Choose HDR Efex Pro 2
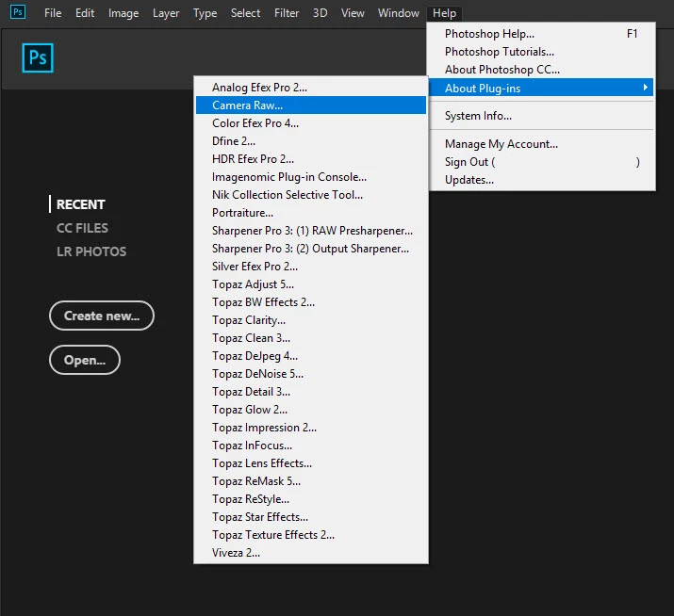This screenshot has height=616, width=674. click(311, 159)
